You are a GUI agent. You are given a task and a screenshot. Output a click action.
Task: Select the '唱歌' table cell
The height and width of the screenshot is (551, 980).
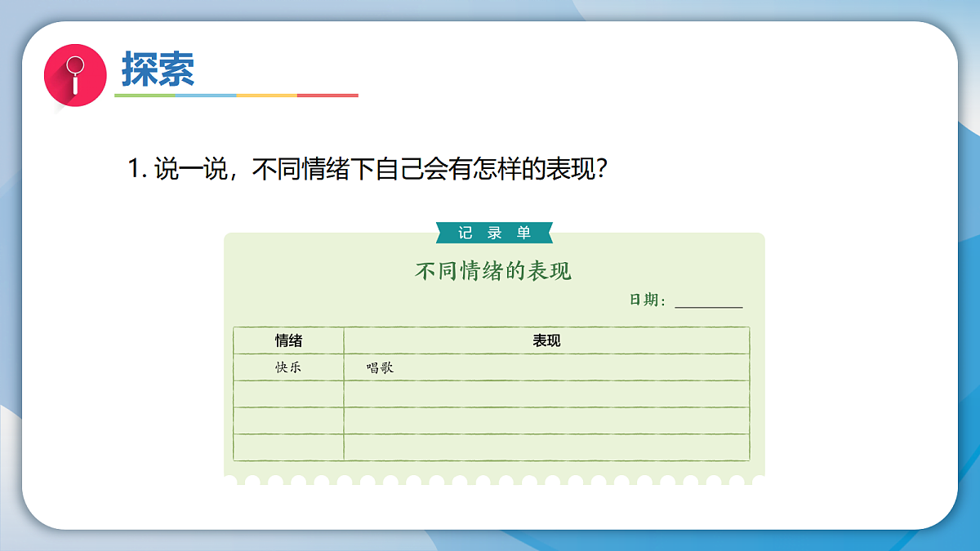tap(546, 367)
